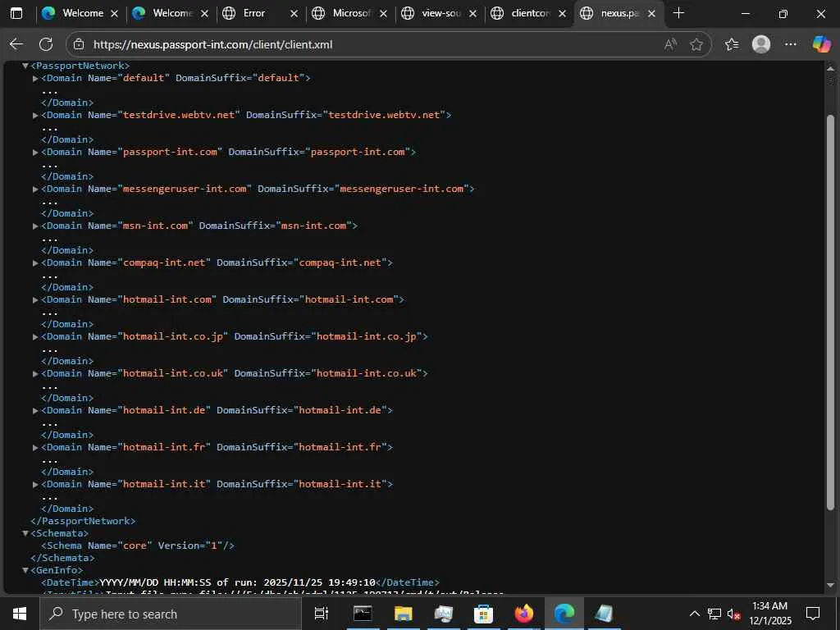Image resolution: width=840 pixels, height=630 pixels.
Task: Open the notification center
Action: (813, 614)
